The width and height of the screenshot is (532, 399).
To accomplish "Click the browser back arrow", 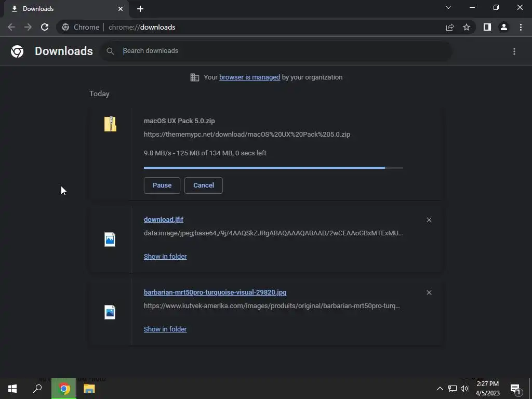I will click(x=11, y=27).
